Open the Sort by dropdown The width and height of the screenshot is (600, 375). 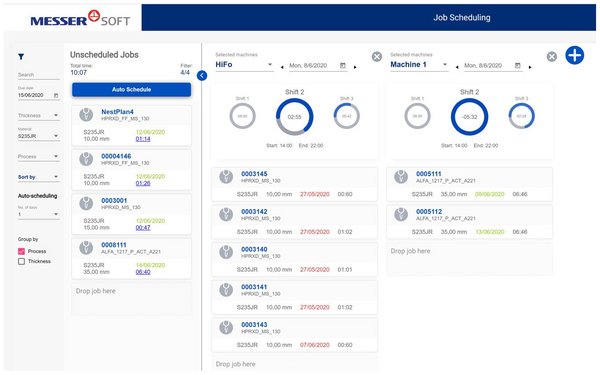coord(39,177)
